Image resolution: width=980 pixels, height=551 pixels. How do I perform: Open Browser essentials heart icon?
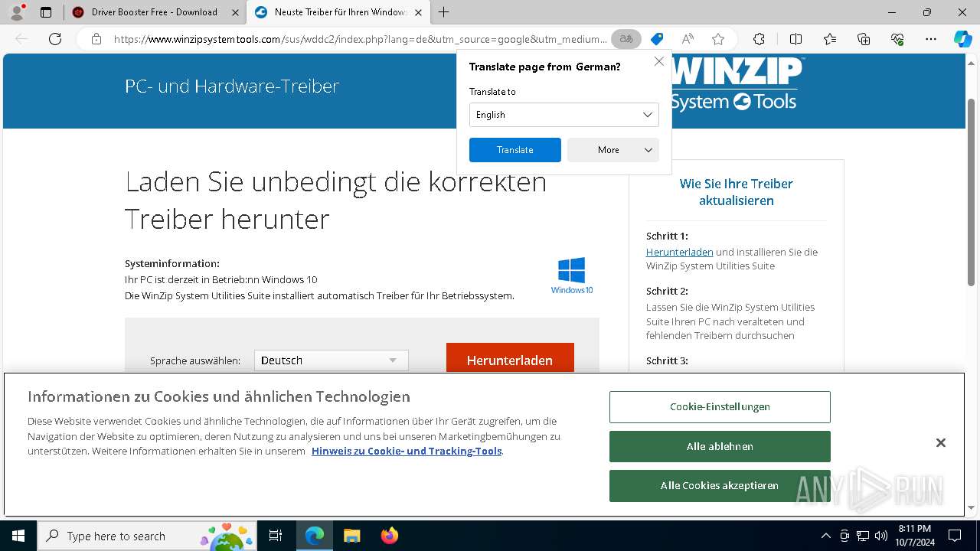point(897,39)
